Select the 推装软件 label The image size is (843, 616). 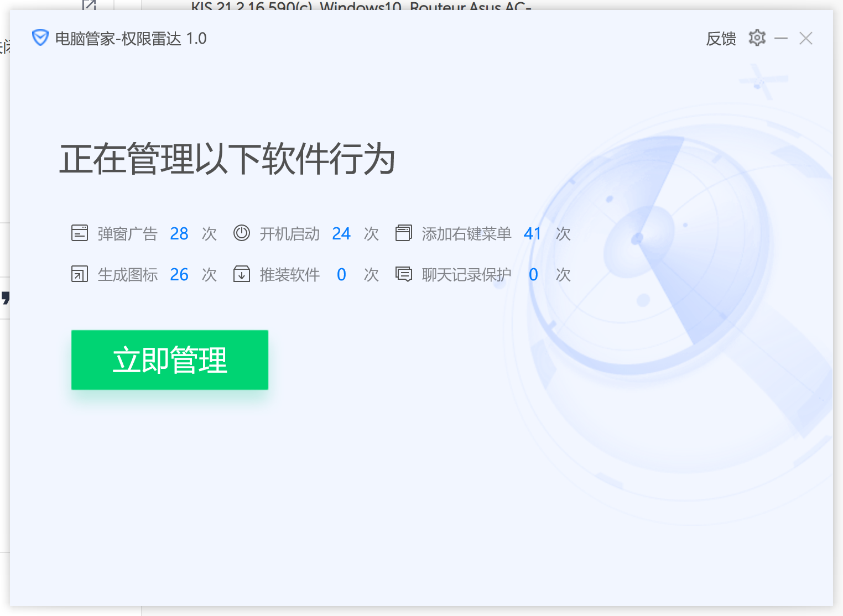coord(290,275)
